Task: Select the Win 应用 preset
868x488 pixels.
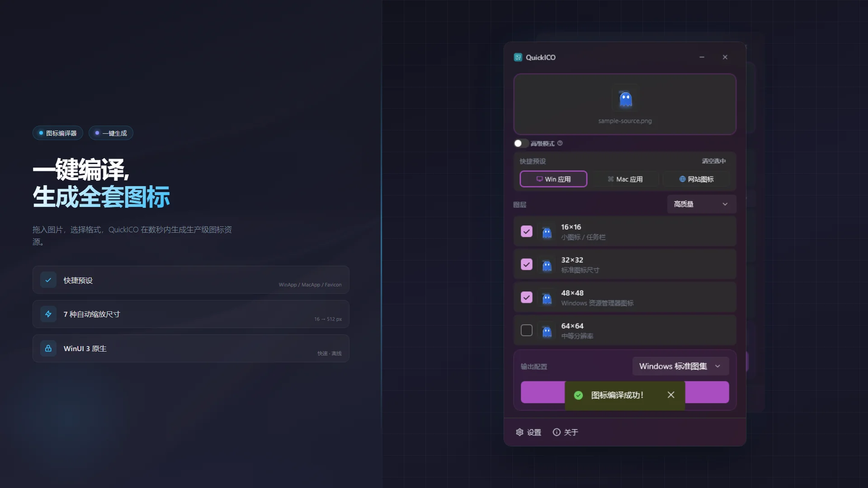Action: coord(553,179)
